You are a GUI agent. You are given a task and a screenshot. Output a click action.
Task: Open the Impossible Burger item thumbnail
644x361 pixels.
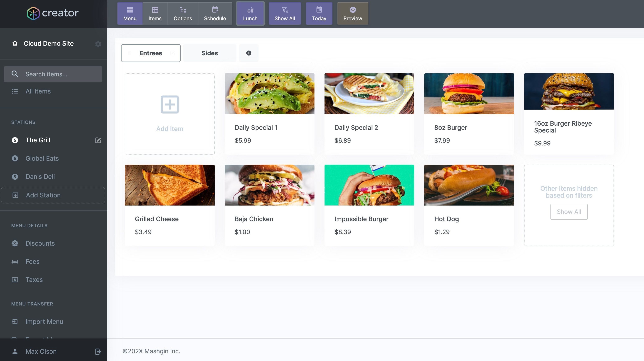point(369,185)
